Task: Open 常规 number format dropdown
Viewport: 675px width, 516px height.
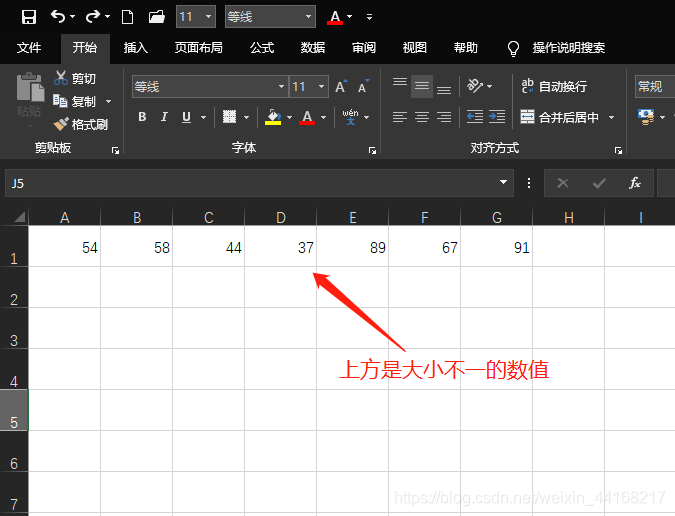Action: (655, 87)
